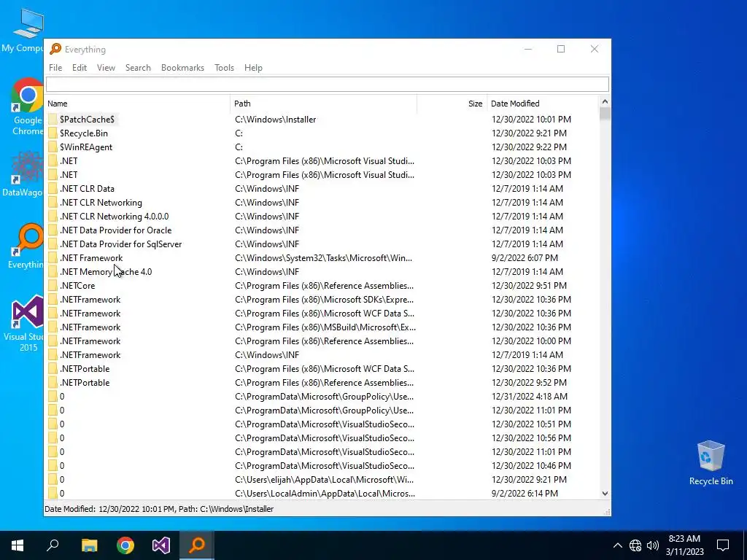Select the '.NETCore' folder name
This screenshot has height=560, width=747.
pyautogui.click(x=77, y=286)
